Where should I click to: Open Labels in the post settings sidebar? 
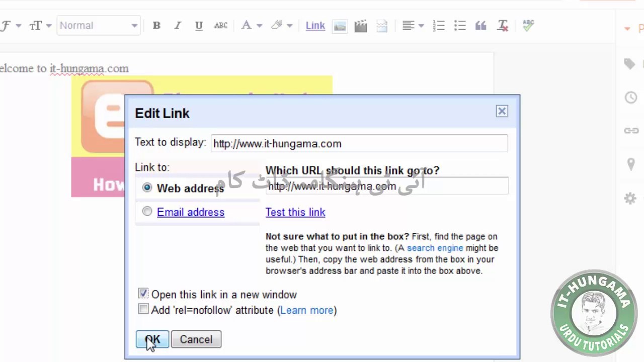pyautogui.click(x=630, y=64)
